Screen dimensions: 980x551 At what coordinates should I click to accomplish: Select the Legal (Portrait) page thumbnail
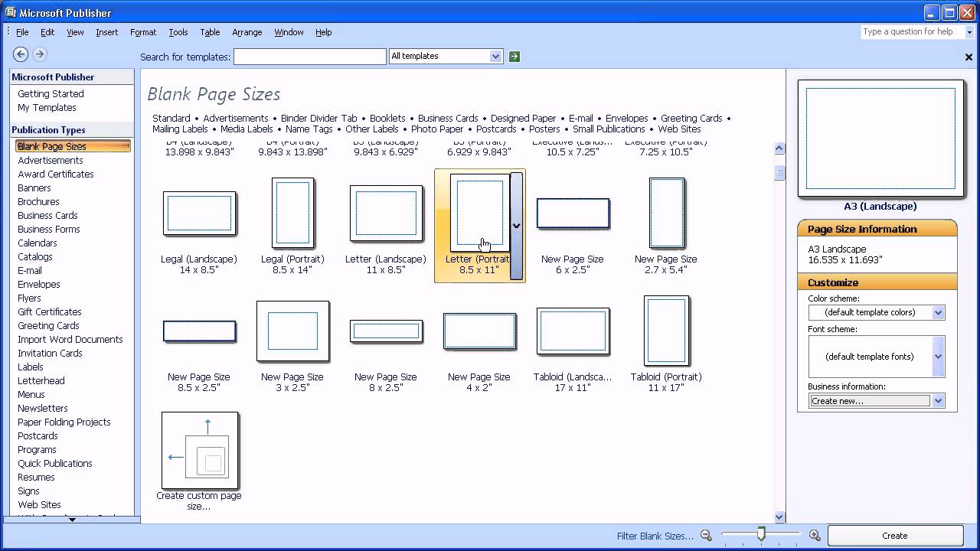(292, 213)
